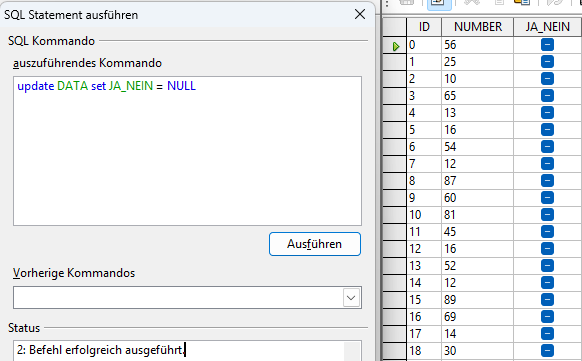The height and width of the screenshot is (361, 582).
Task: Select the ID column header
Action: 424,27
